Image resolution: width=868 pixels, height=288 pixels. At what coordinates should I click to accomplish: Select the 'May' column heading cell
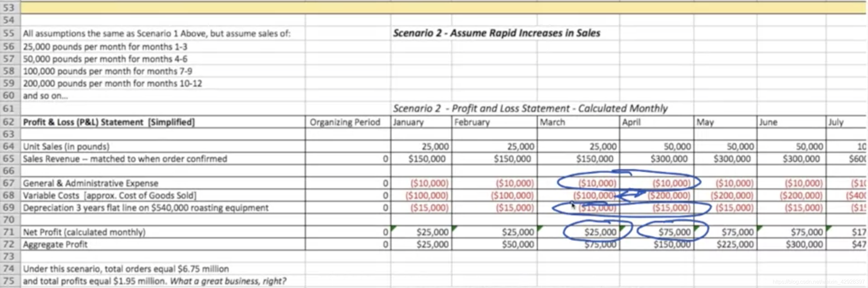[725, 122]
